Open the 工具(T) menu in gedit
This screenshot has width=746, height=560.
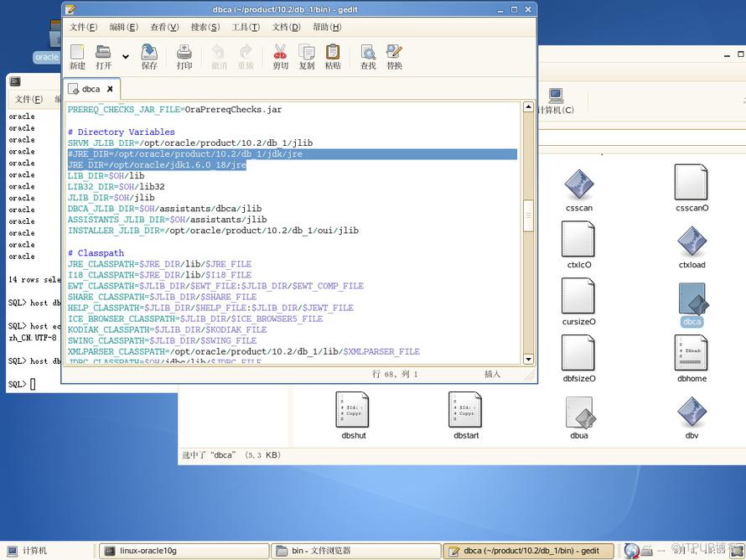pyautogui.click(x=246, y=27)
